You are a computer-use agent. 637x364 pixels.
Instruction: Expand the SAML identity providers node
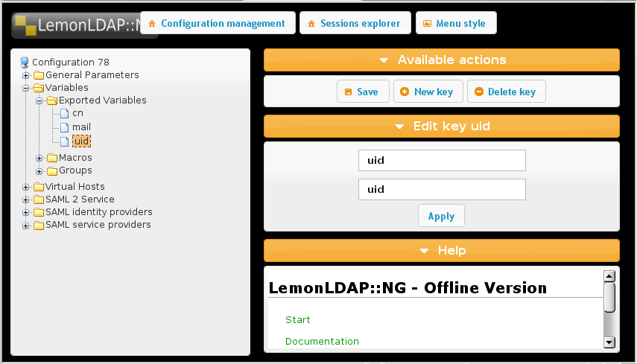point(25,213)
